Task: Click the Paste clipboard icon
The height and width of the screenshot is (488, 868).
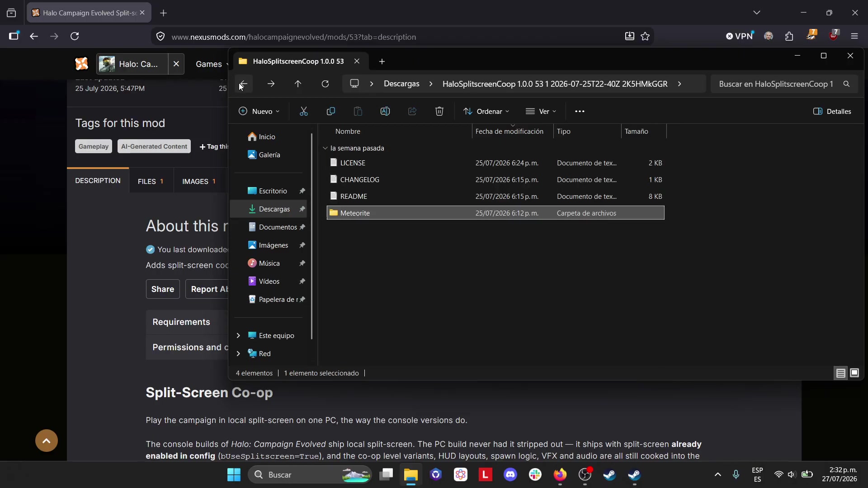Action: pos(358,111)
